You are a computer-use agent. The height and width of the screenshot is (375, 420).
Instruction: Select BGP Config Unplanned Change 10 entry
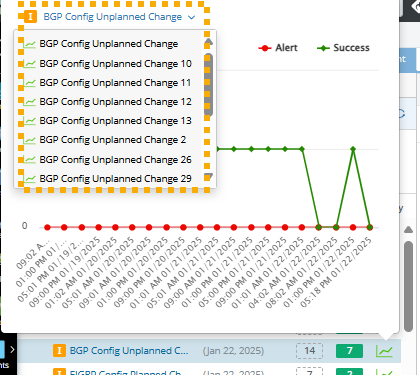coord(115,64)
